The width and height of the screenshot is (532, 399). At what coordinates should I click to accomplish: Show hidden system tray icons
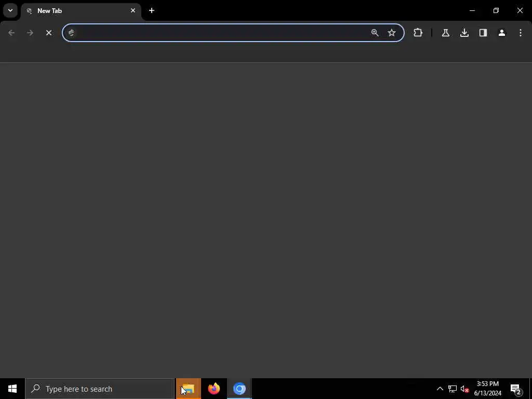(440, 389)
